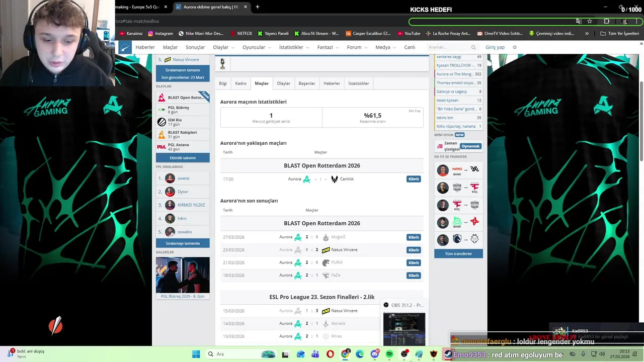
Task: Open the Windows Start menu
Action: [x=196, y=354]
